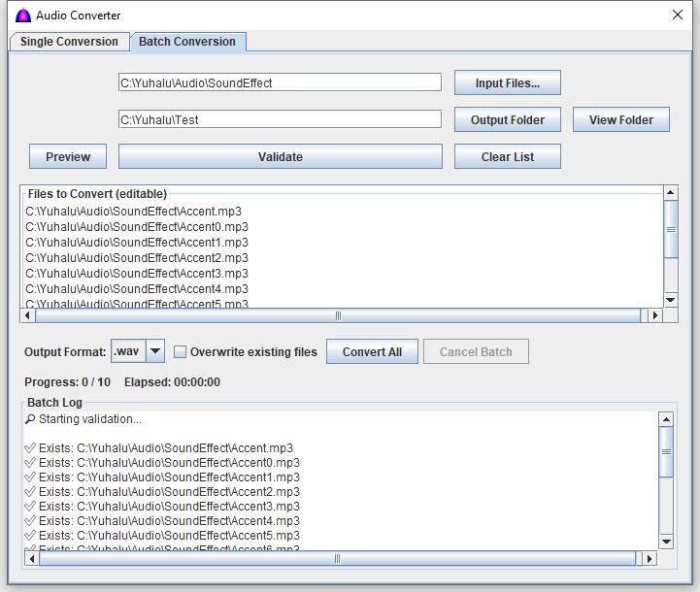
Task: Run Validate on the file list
Action: tap(281, 156)
